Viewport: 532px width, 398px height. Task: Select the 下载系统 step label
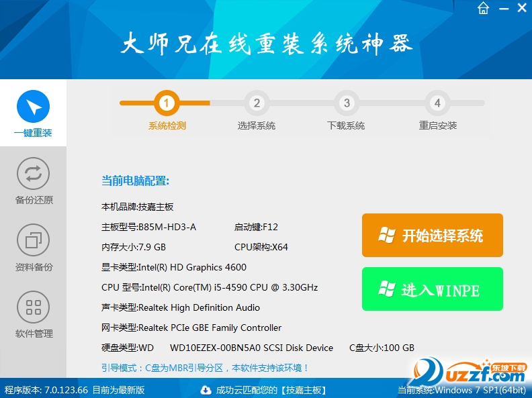(346, 126)
